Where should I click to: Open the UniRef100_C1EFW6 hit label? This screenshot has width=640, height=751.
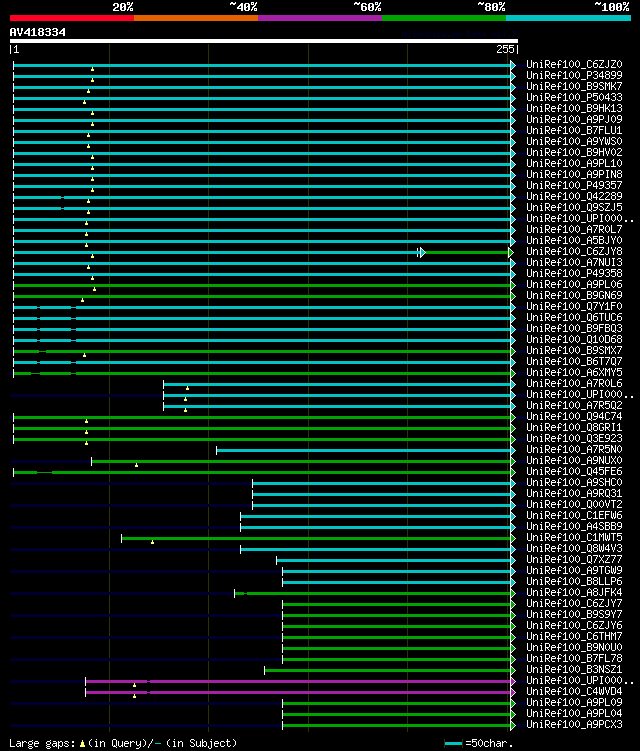click(574, 516)
